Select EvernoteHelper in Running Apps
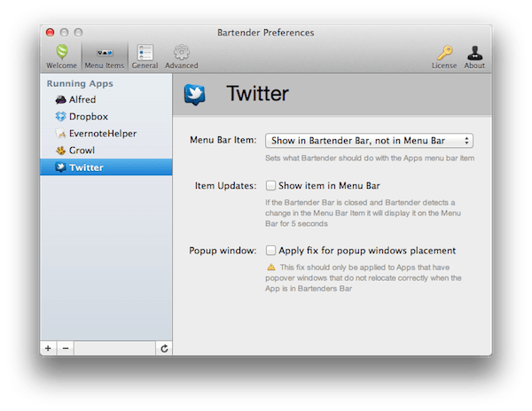532x411 pixels. click(x=106, y=134)
